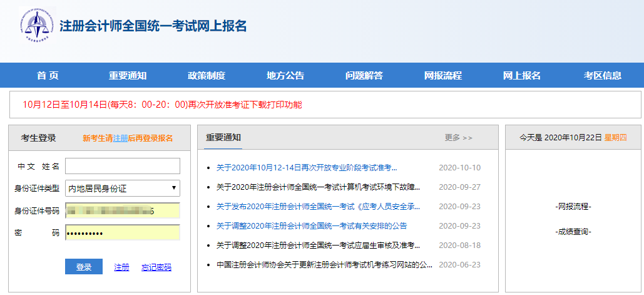
Task: Go to 重要通知 in navigation bar
Action: [x=128, y=76]
